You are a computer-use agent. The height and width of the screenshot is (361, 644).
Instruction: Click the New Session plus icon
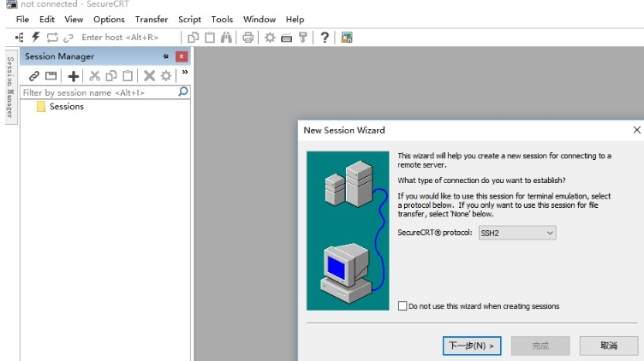coord(74,76)
